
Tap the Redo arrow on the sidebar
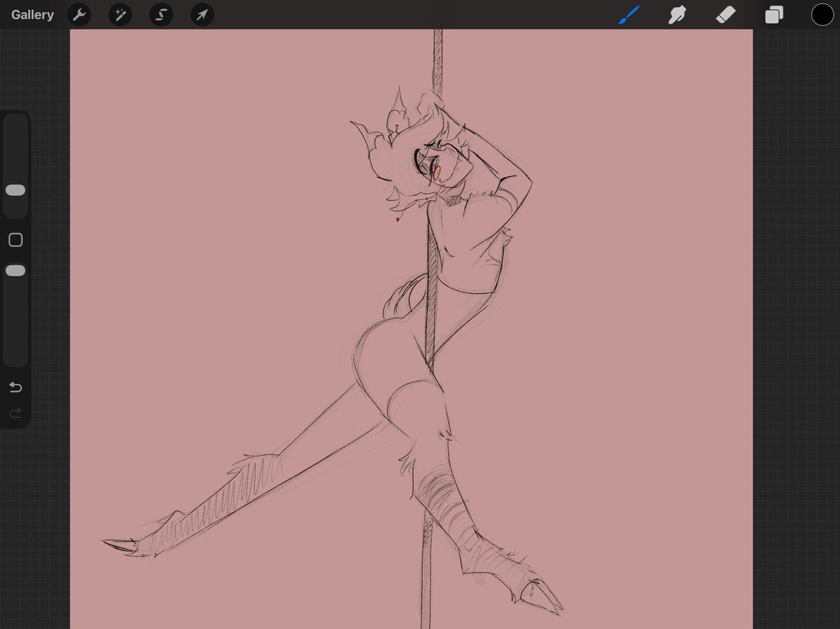[x=15, y=413]
